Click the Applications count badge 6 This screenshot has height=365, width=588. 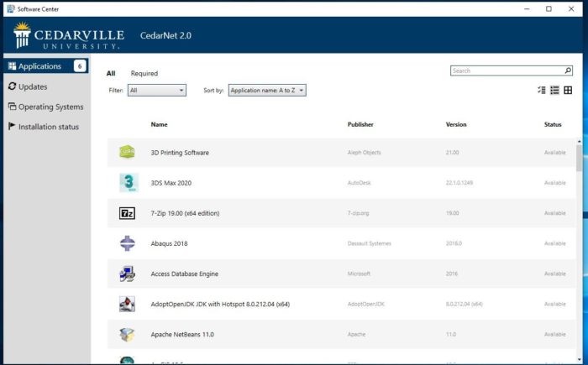(80, 66)
